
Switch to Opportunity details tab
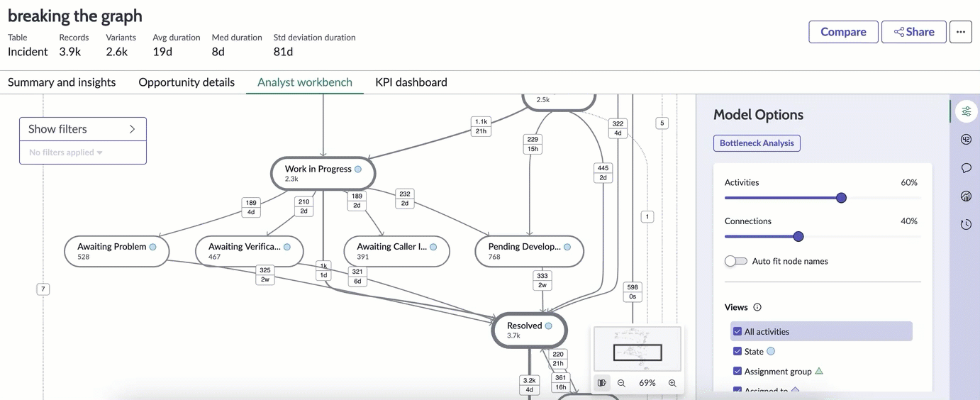[x=186, y=82]
